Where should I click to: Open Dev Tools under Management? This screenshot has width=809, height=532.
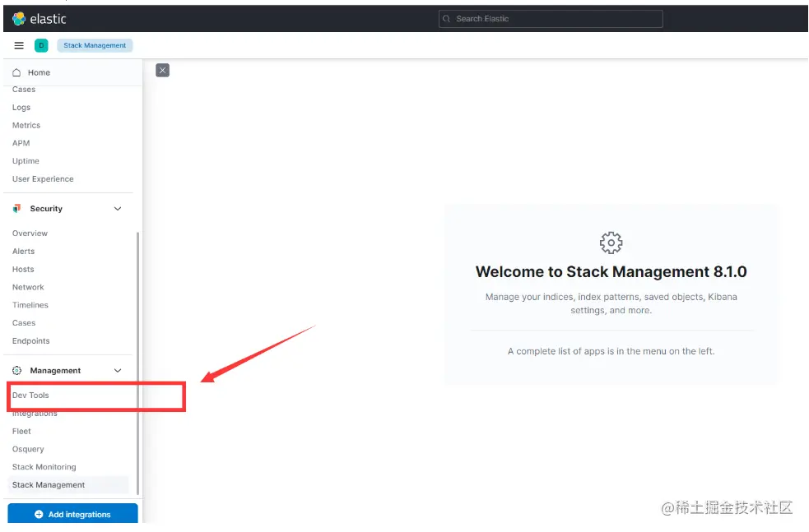tap(30, 395)
